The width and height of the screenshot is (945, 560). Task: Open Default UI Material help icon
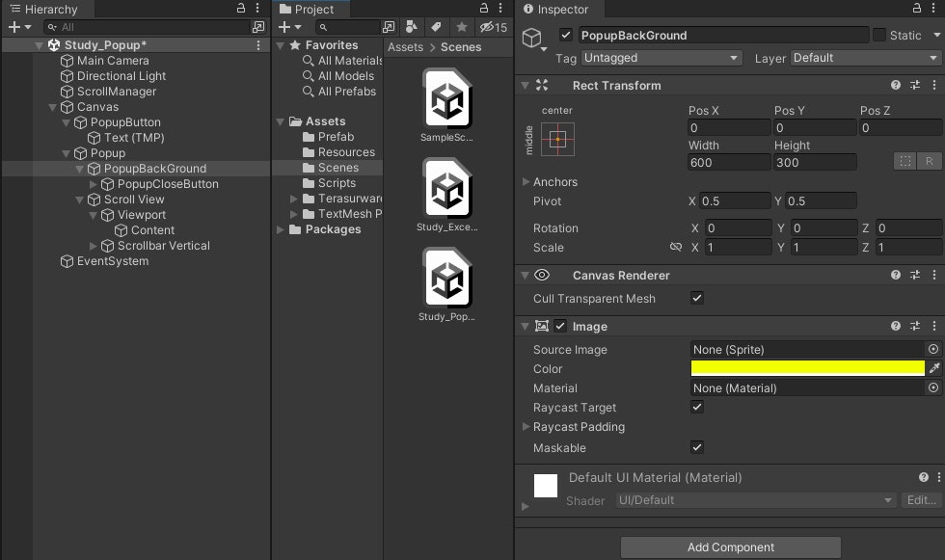[924, 477]
